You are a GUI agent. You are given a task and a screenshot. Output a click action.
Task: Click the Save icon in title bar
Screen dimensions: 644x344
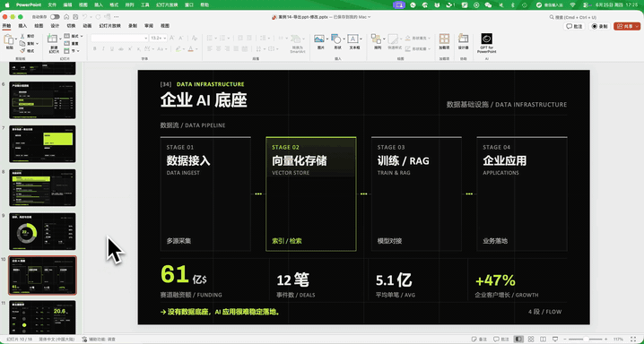point(75,17)
